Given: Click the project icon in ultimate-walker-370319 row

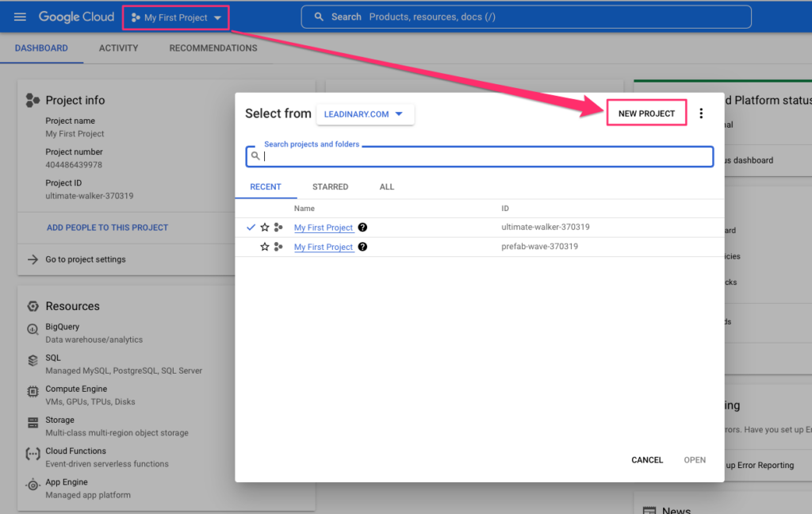Looking at the screenshot, I should click(278, 228).
